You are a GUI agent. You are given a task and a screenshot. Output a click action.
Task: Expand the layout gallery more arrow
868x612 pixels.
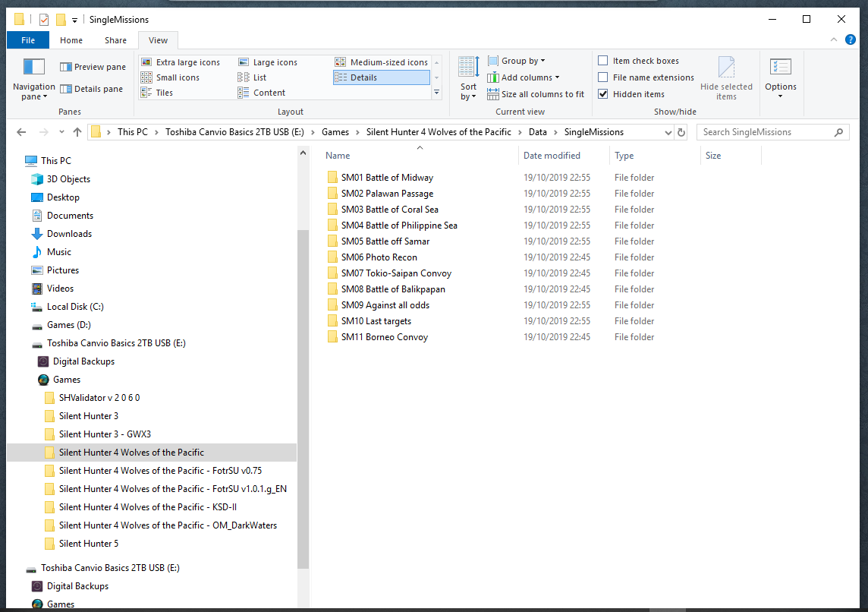coord(437,93)
